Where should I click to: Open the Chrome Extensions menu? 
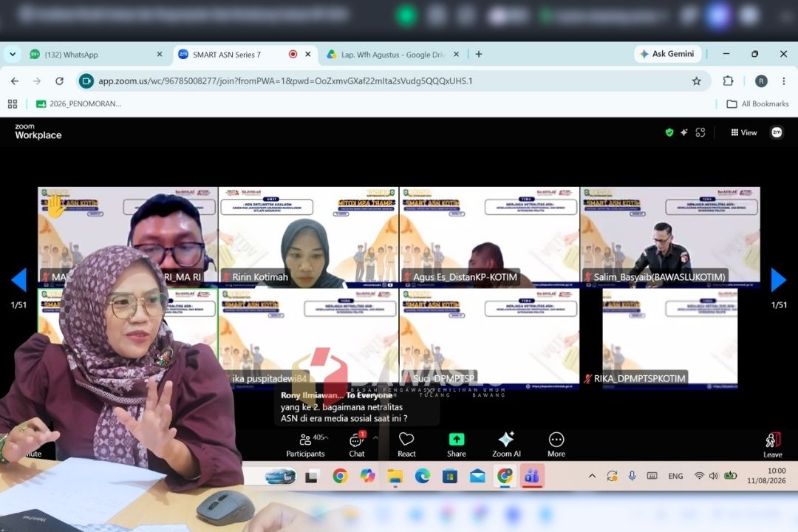tap(728, 81)
